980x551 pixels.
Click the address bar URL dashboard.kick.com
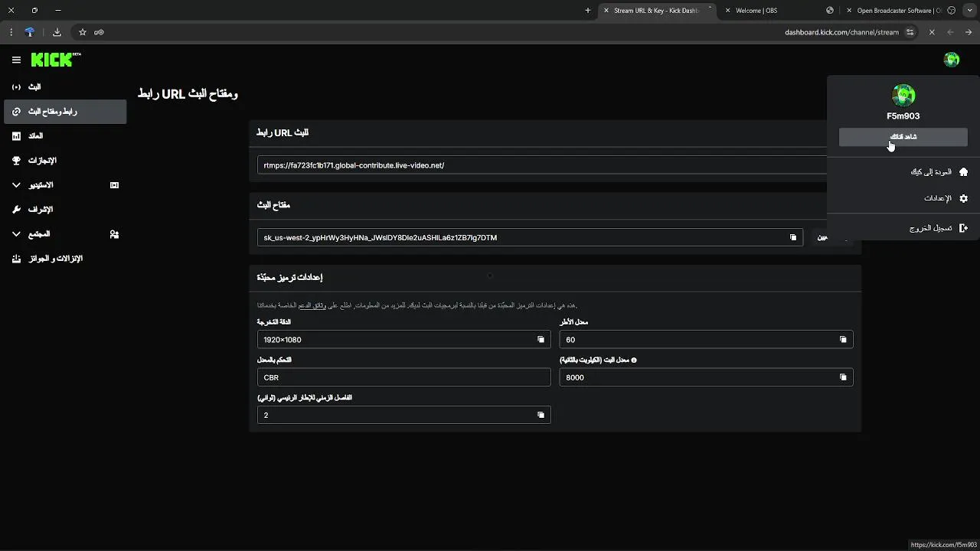[841, 32]
